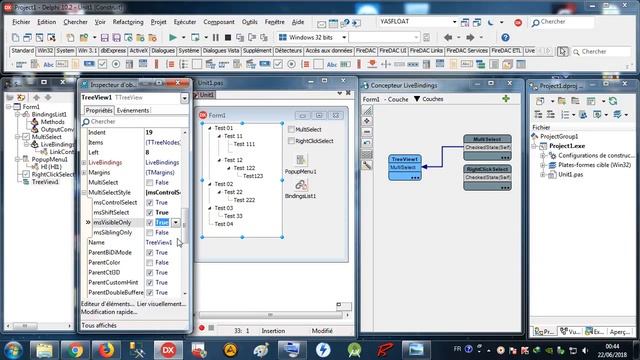Open the msVisibleOnly value dropdown arrow
The width and height of the screenshot is (640, 360).
pyautogui.click(x=176, y=222)
